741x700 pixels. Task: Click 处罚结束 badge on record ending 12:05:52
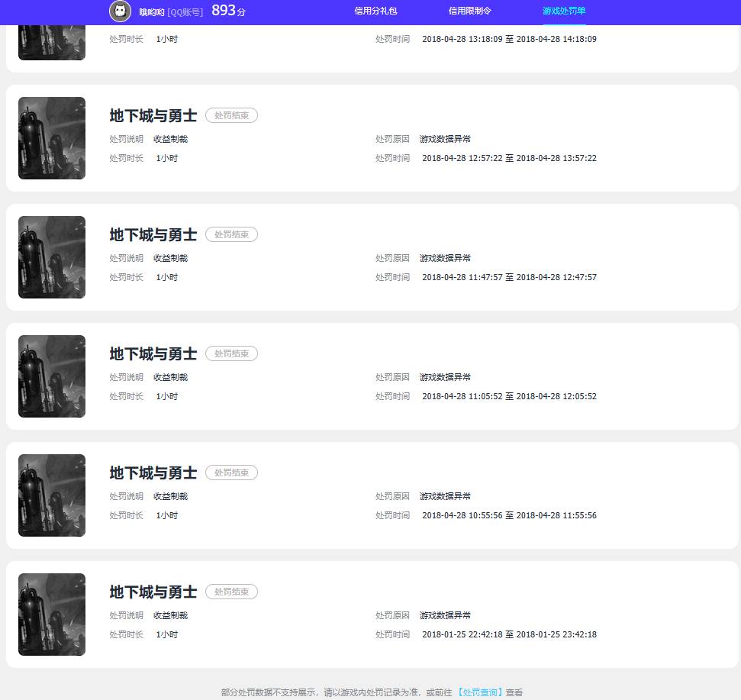click(x=231, y=353)
